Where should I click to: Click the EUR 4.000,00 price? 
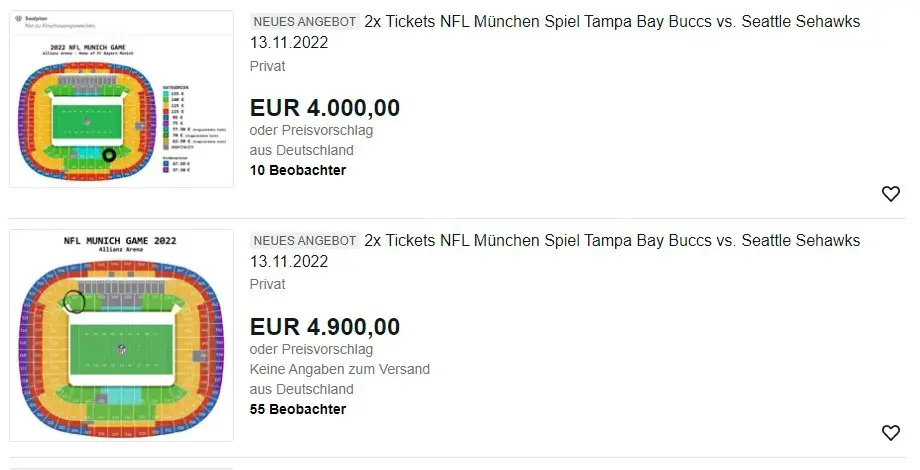(325, 108)
